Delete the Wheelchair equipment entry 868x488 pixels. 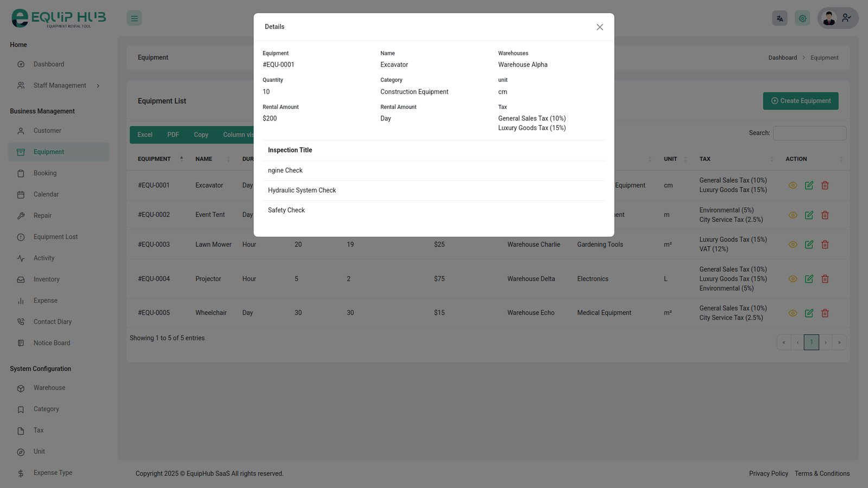pyautogui.click(x=825, y=313)
